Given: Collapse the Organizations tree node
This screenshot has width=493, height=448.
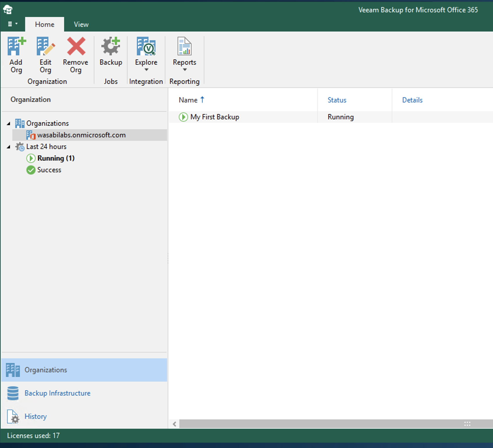Looking at the screenshot, I should tap(8, 124).
